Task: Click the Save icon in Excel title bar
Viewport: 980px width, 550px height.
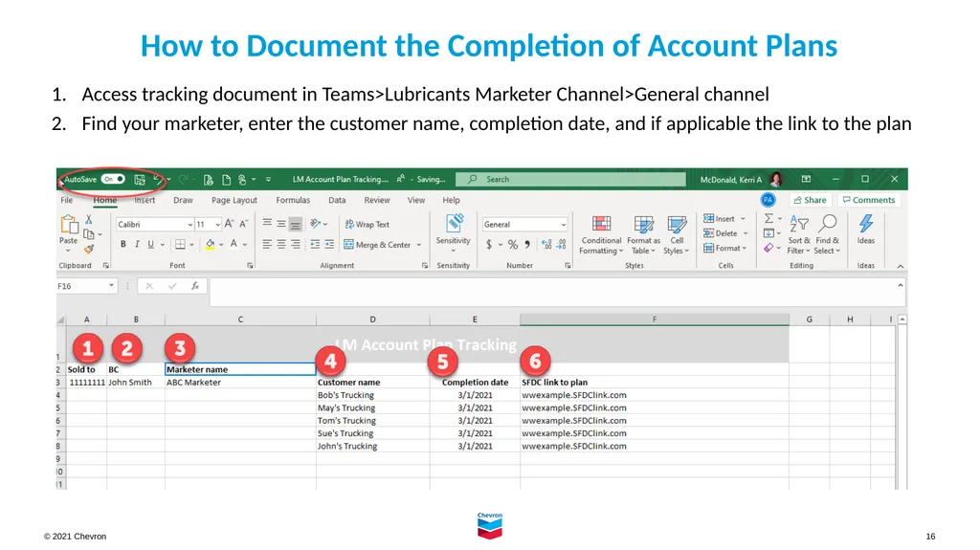Action: coord(140,180)
